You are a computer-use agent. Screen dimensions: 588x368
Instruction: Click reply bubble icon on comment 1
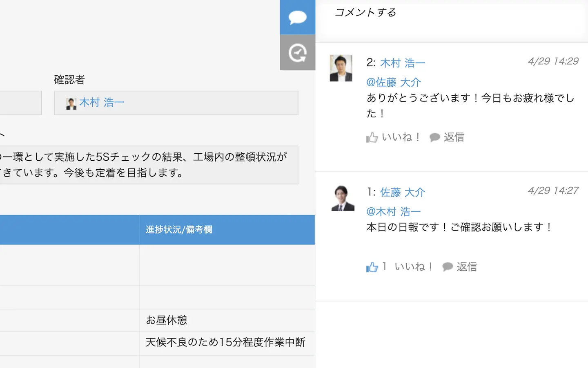(448, 267)
